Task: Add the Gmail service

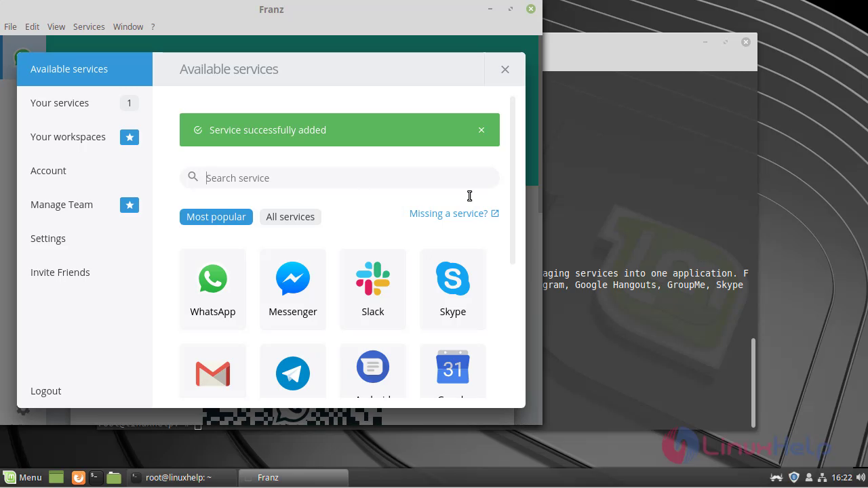Action: click(x=213, y=371)
